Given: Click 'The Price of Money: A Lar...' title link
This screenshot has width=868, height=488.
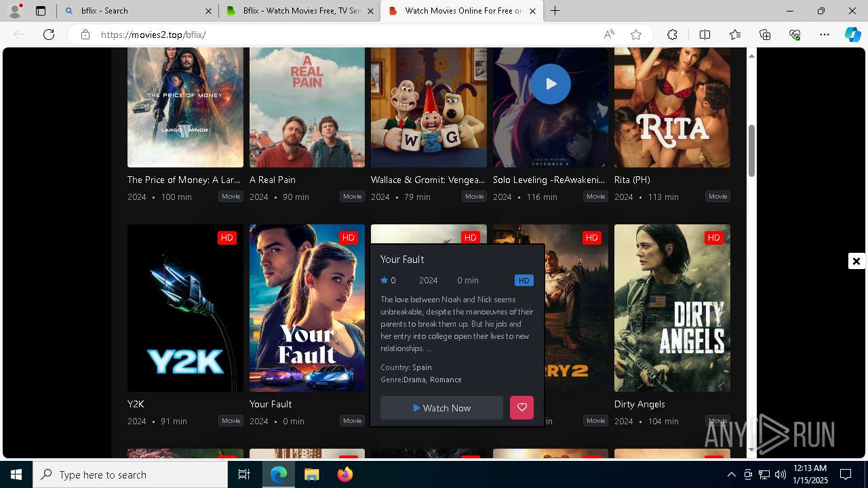Looking at the screenshot, I should (x=184, y=180).
